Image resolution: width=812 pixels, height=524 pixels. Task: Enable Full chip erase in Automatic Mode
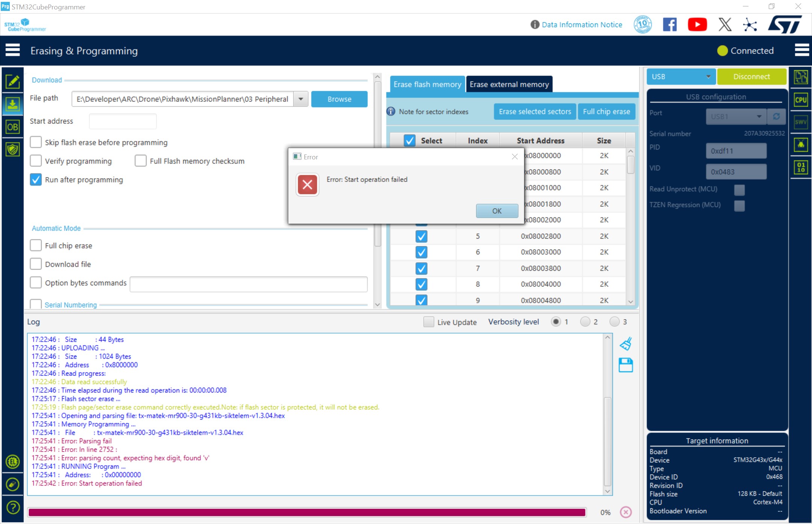[x=36, y=245]
